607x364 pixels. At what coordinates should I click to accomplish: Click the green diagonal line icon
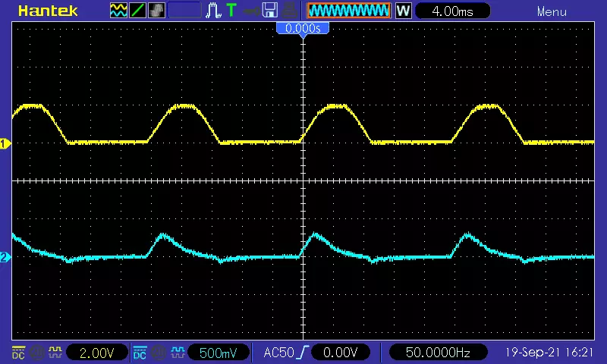point(138,11)
